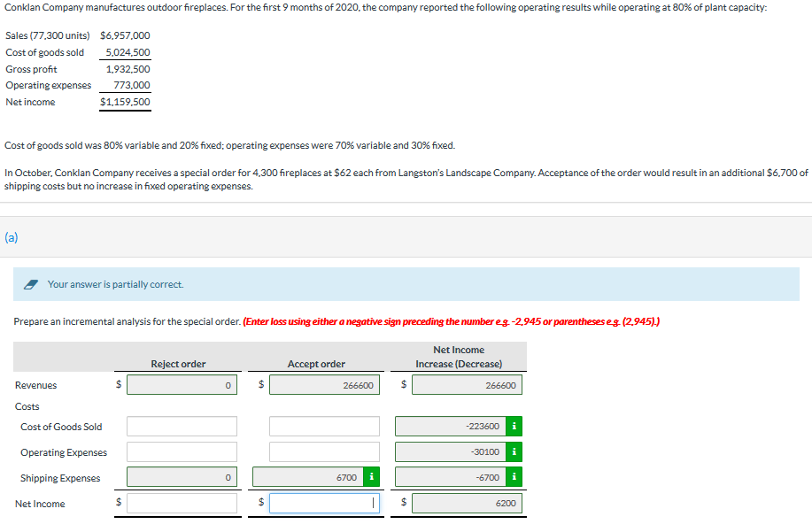Click Net Income Accept order field

[x=324, y=503]
